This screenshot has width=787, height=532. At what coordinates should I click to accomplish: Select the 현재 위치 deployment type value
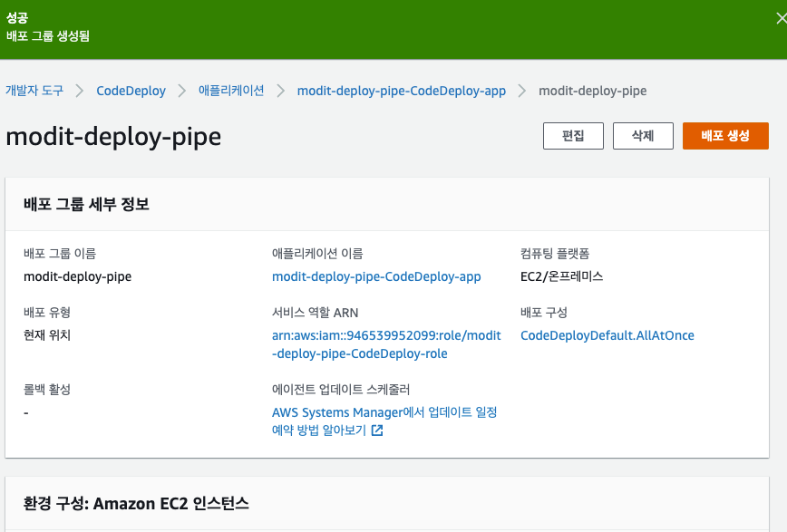click(47, 335)
